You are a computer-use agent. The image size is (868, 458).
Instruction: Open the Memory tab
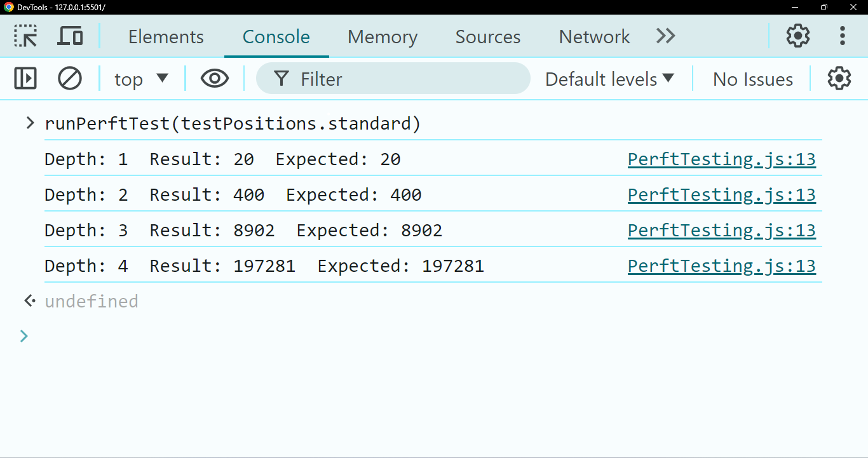[x=383, y=37]
